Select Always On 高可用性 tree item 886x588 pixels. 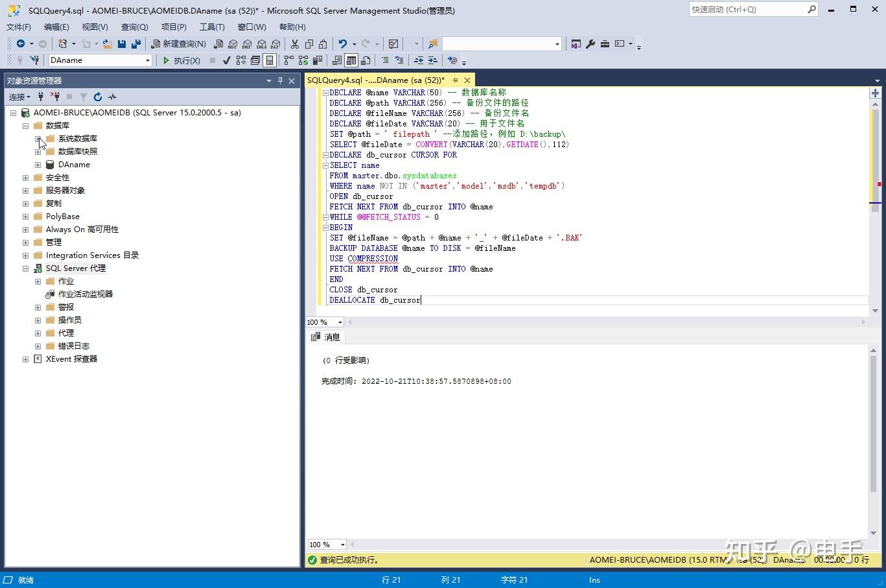coord(82,229)
